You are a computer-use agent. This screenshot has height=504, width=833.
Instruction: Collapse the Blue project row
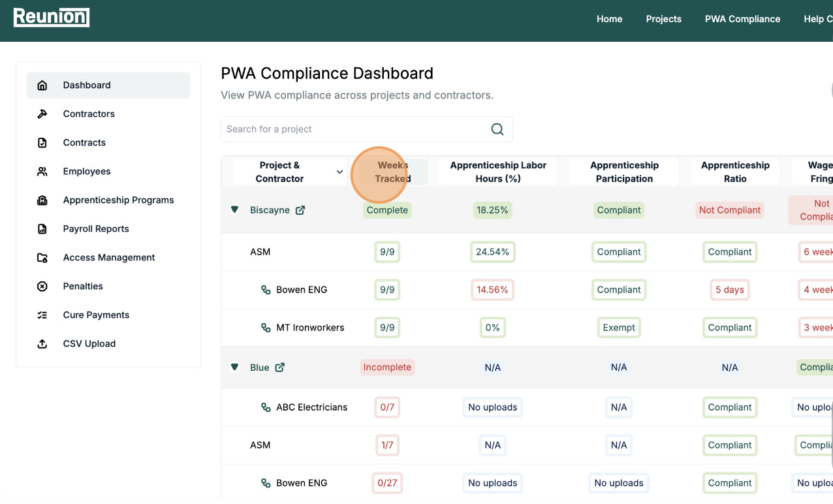[234, 367]
